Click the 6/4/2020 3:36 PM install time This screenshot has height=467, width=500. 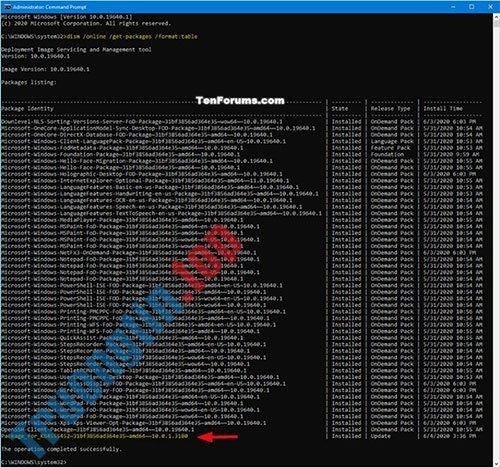pyautogui.click(x=450, y=436)
